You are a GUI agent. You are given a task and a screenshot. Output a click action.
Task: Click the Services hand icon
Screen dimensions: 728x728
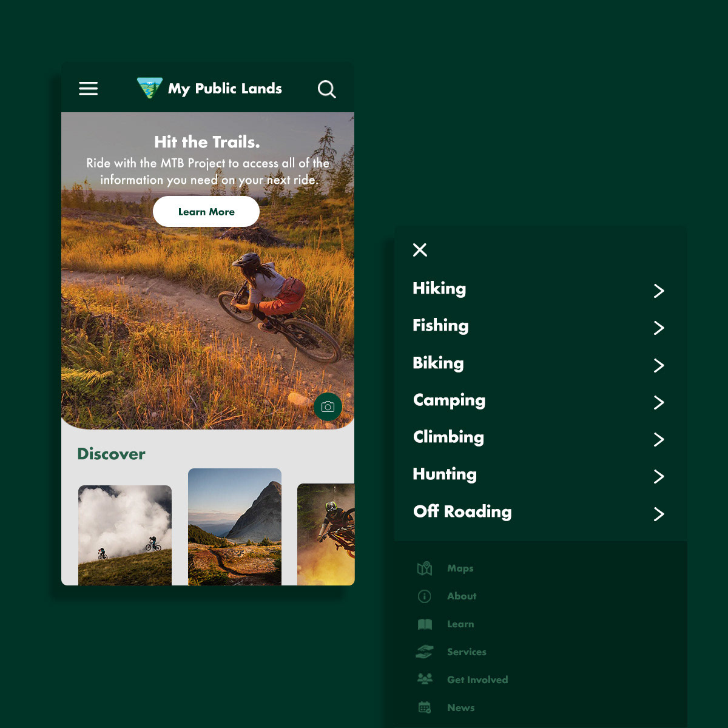pyautogui.click(x=425, y=652)
